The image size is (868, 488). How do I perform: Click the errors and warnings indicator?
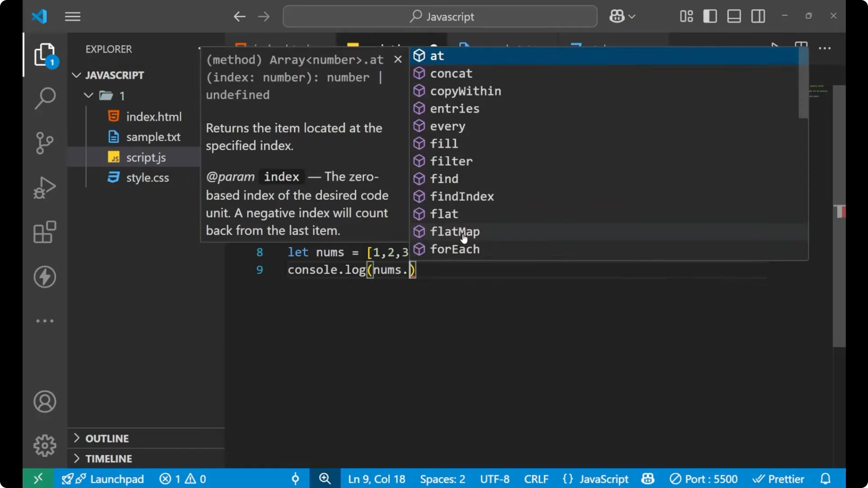(x=182, y=479)
